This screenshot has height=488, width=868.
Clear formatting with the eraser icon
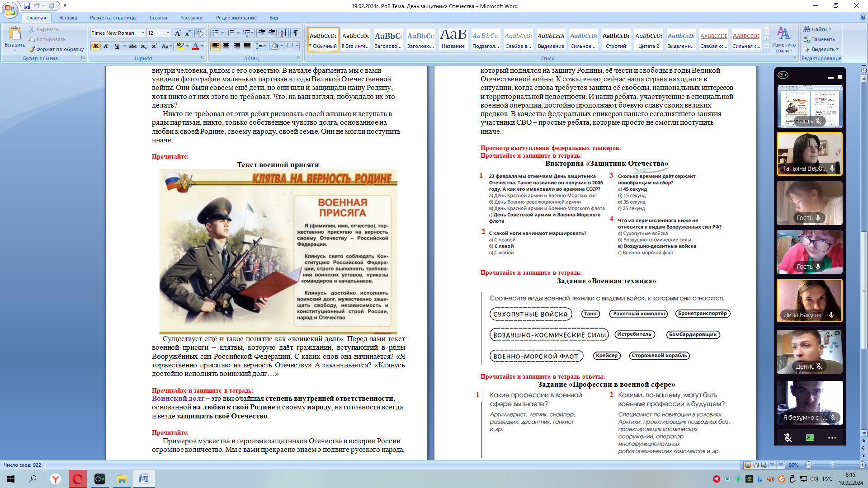[x=200, y=33]
